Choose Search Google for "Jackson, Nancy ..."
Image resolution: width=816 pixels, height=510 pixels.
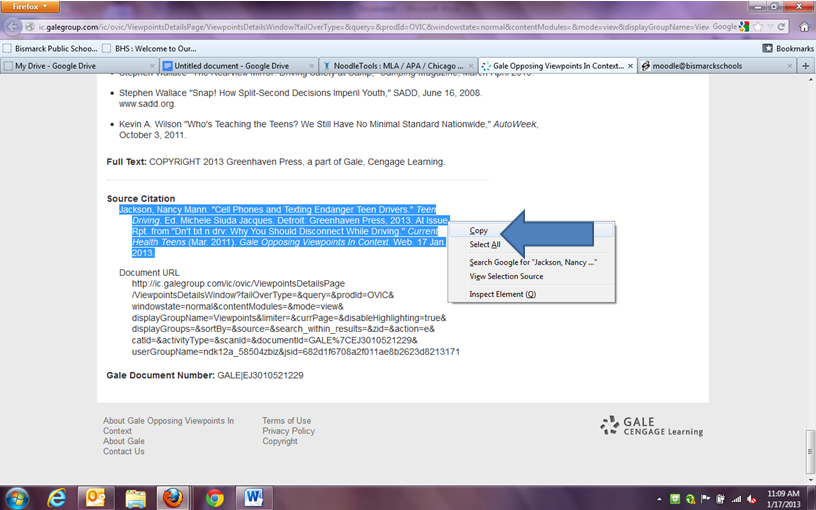(531, 262)
